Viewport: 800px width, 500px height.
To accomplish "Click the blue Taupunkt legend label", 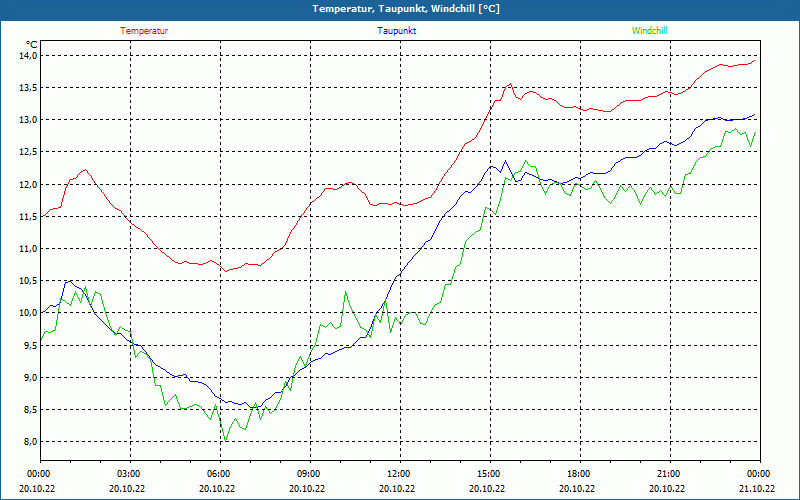I will [x=396, y=31].
